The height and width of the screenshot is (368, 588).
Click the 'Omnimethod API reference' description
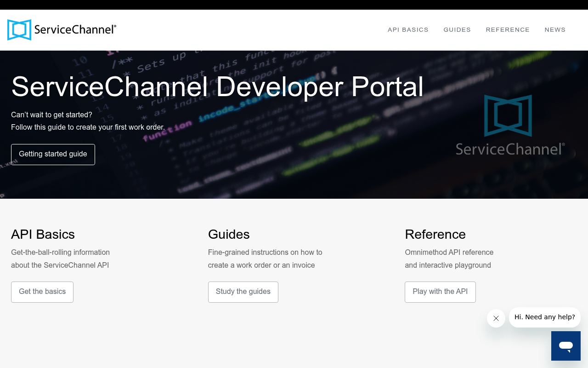tap(449, 253)
